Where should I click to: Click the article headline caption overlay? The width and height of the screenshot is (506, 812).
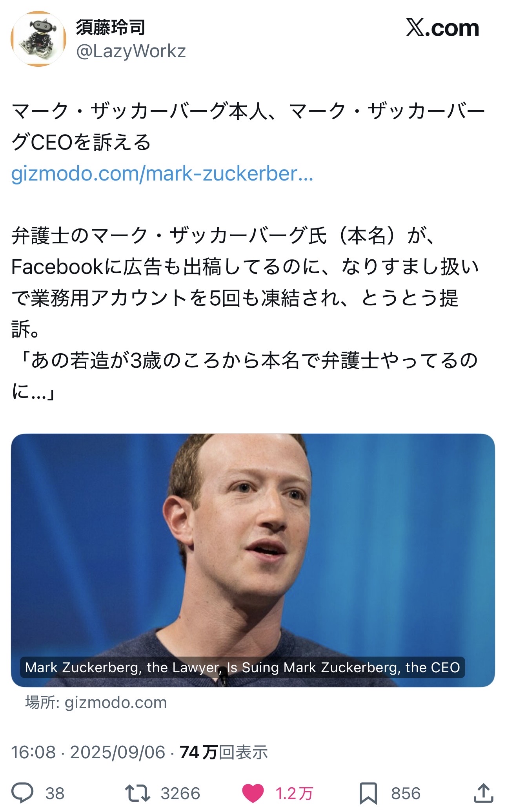tap(242, 667)
